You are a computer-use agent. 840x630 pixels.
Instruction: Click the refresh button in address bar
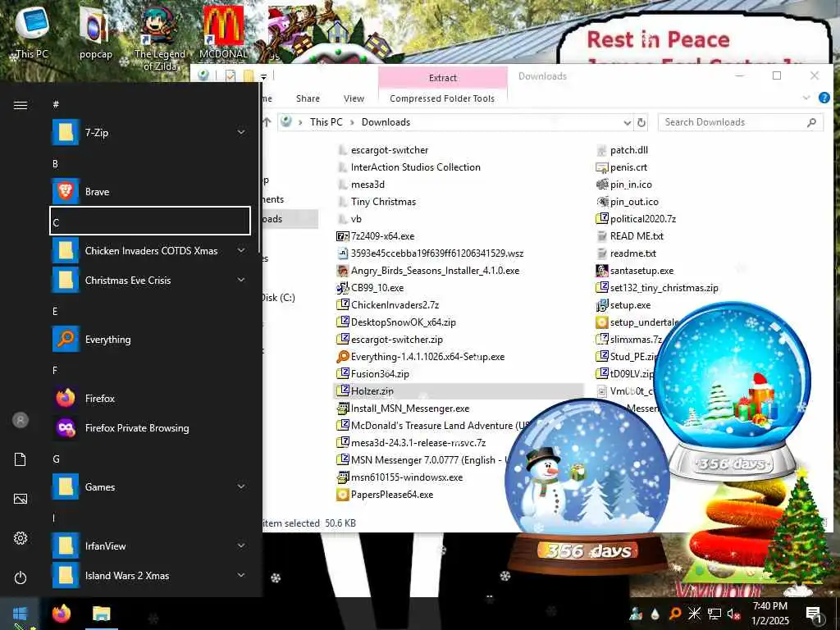coord(641,123)
